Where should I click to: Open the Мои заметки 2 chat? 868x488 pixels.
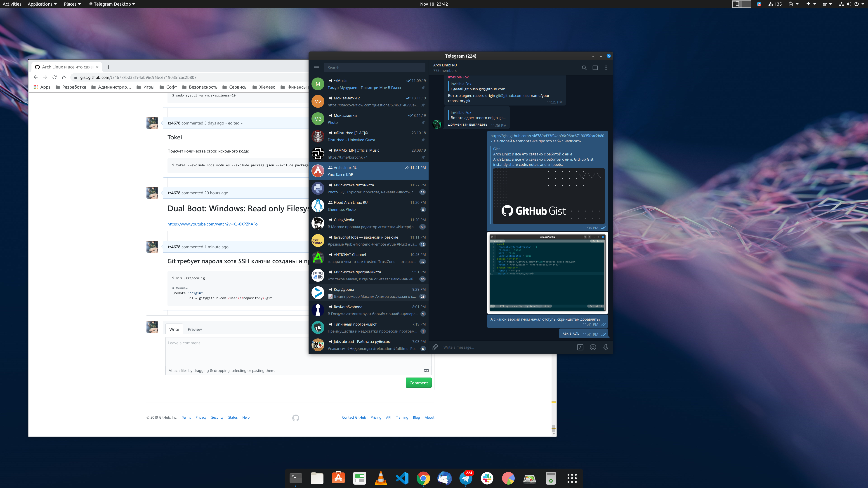click(x=369, y=101)
